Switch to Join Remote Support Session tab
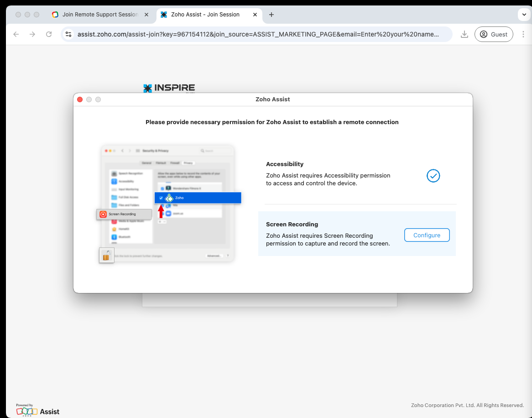The image size is (532, 418). point(100,15)
